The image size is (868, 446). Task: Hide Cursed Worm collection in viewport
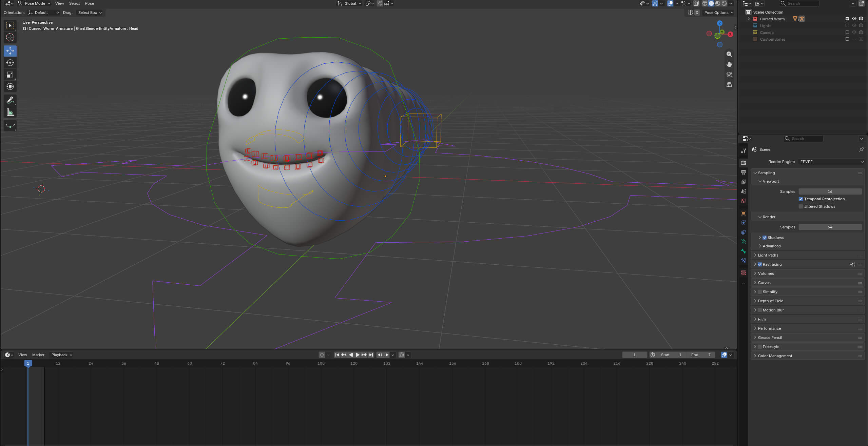point(854,19)
